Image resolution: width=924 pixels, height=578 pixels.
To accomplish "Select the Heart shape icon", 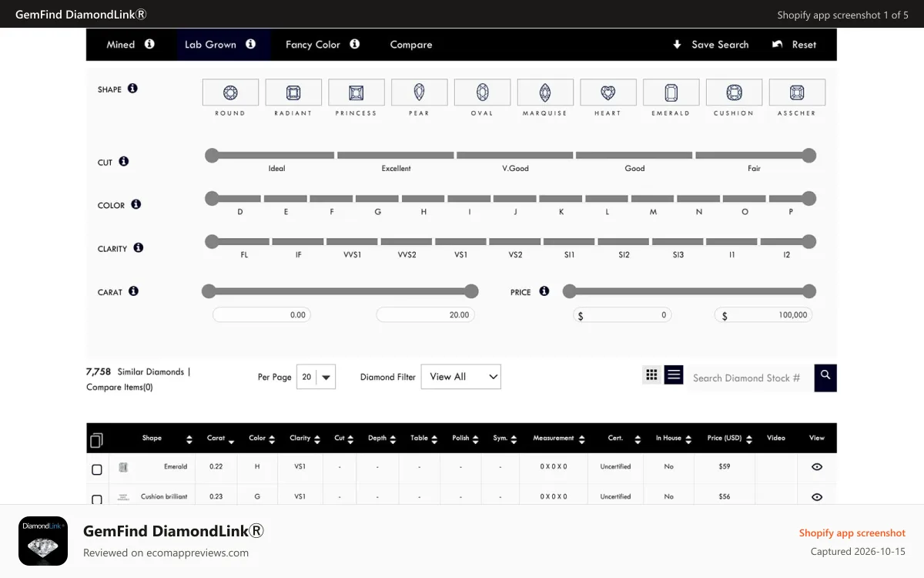I will pyautogui.click(x=608, y=92).
